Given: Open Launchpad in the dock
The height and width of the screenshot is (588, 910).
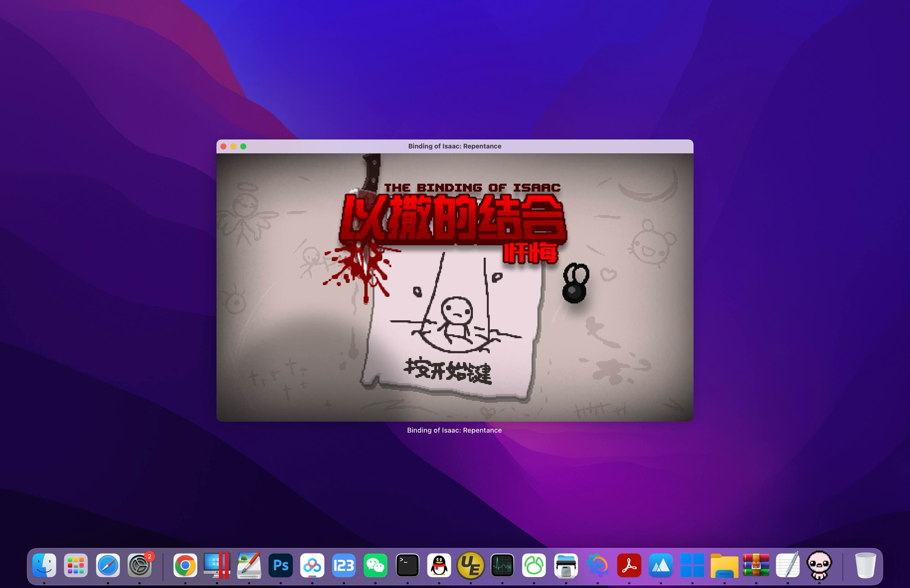Looking at the screenshot, I should tap(76, 565).
